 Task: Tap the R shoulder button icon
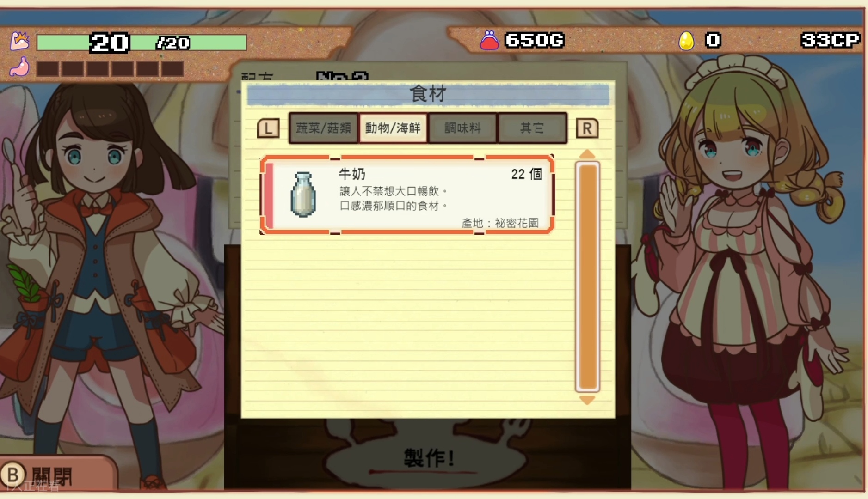(x=587, y=128)
